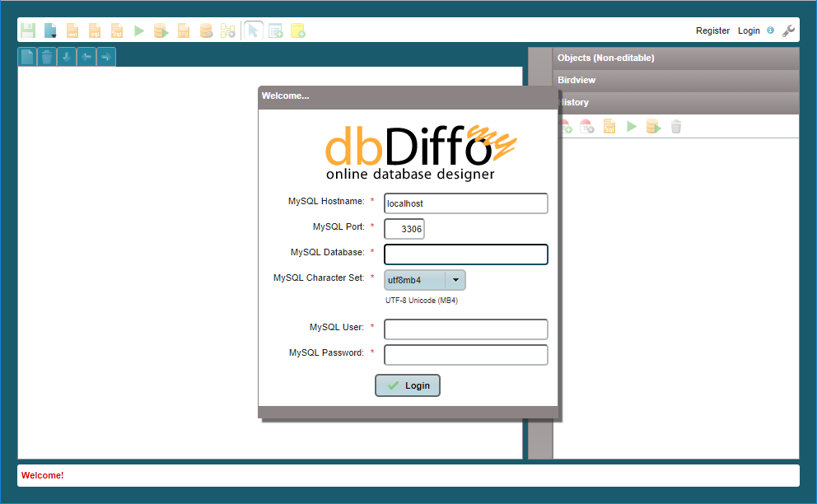Click the diagram layout settings icon
The image size is (817, 504).
click(228, 30)
